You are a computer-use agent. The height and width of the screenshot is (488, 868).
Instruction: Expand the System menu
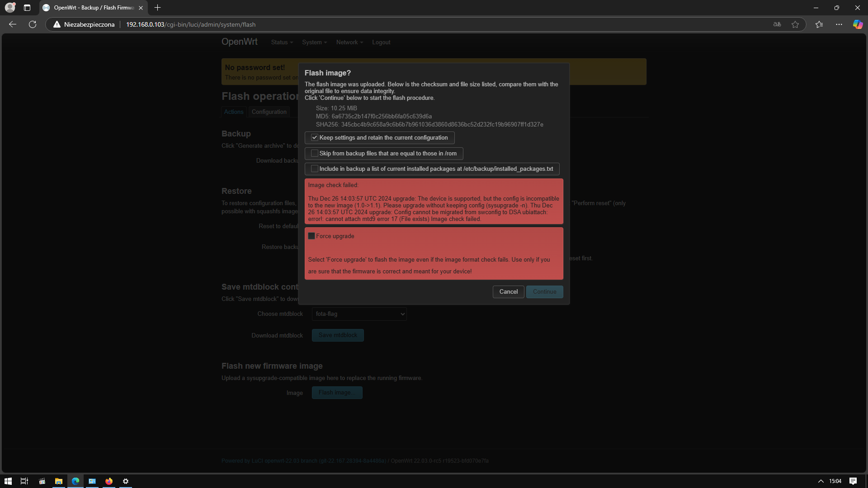pyautogui.click(x=314, y=42)
